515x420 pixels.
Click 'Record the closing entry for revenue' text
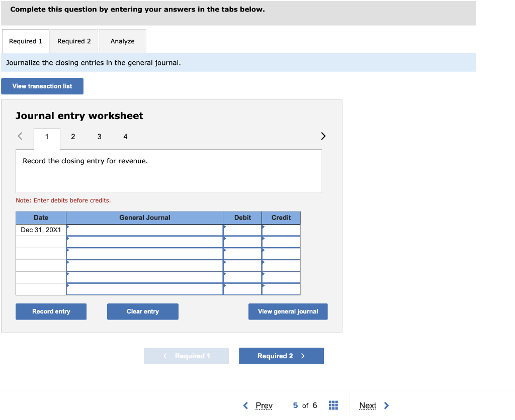[x=85, y=161]
